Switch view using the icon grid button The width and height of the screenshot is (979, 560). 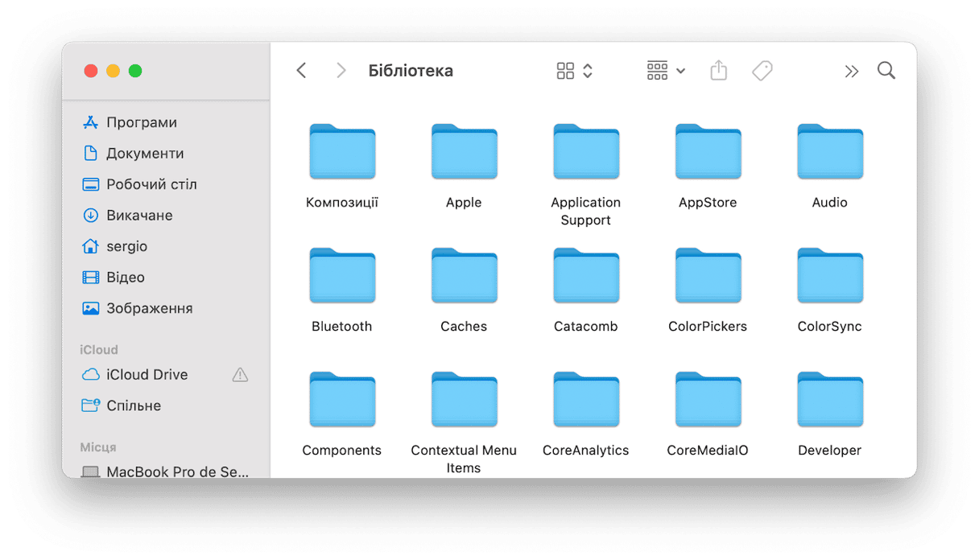tap(574, 71)
